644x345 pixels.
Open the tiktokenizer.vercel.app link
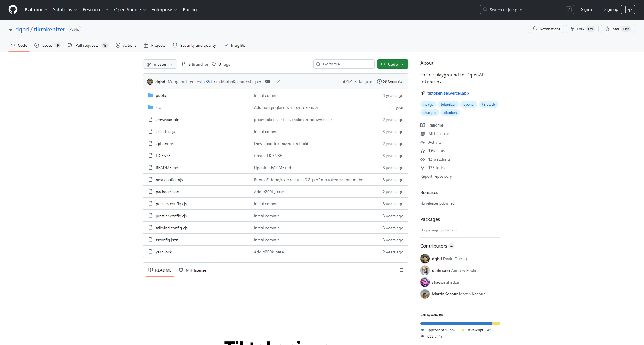[448, 93]
